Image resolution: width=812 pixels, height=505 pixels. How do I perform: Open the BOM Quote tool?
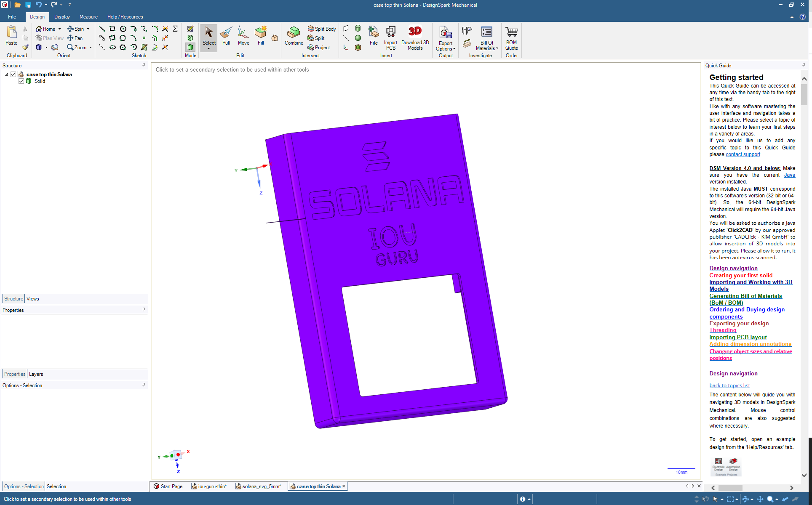pos(511,37)
